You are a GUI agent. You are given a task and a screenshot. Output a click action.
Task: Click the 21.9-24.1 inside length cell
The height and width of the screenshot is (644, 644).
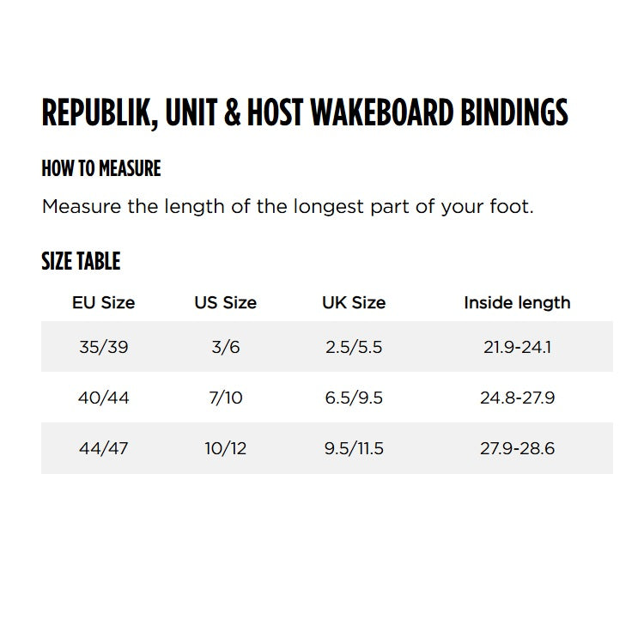pos(517,347)
